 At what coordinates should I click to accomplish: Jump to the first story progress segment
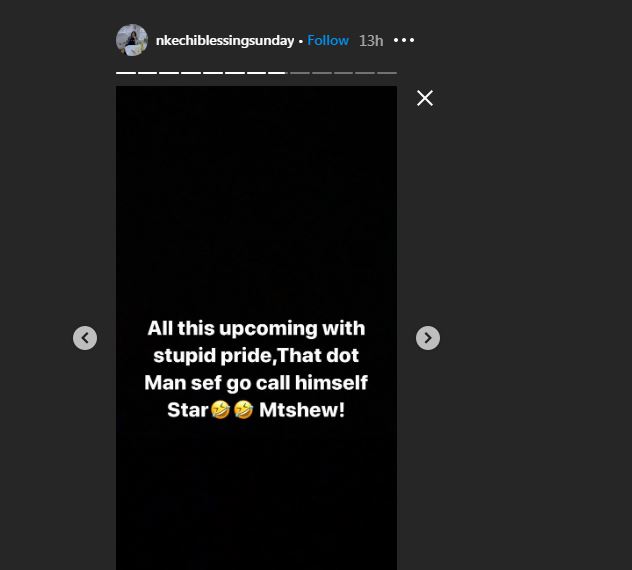pyautogui.click(x=125, y=73)
